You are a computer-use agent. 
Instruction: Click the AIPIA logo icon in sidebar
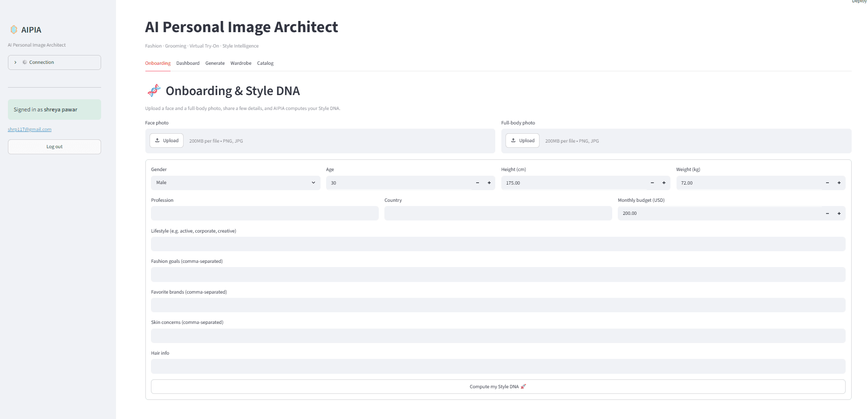click(x=14, y=30)
